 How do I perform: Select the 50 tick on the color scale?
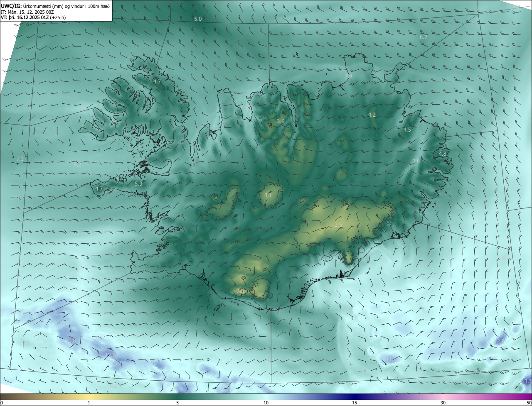click(529, 403)
